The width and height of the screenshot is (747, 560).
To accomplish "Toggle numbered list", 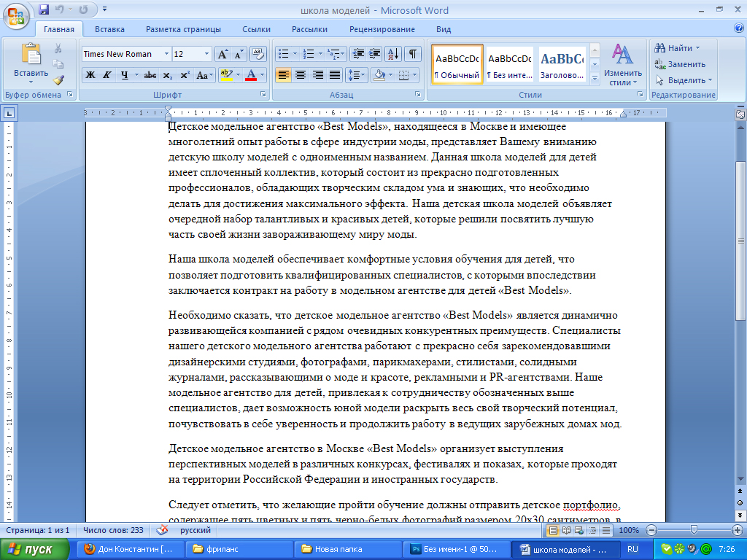I will point(309,54).
